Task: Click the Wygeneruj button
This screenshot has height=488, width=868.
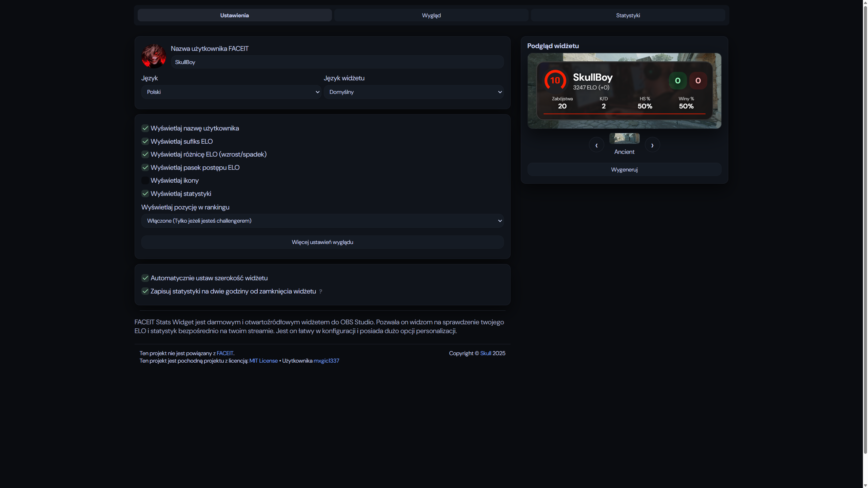Action: pyautogui.click(x=624, y=169)
